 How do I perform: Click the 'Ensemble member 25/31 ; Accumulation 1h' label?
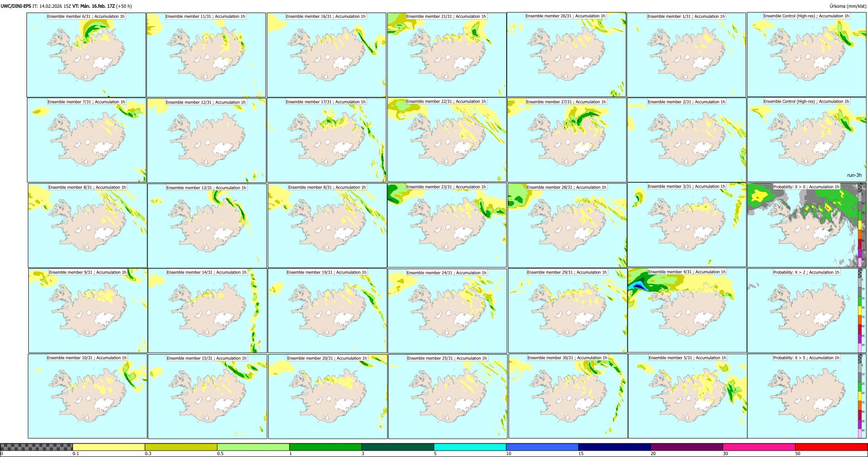pos(447,358)
